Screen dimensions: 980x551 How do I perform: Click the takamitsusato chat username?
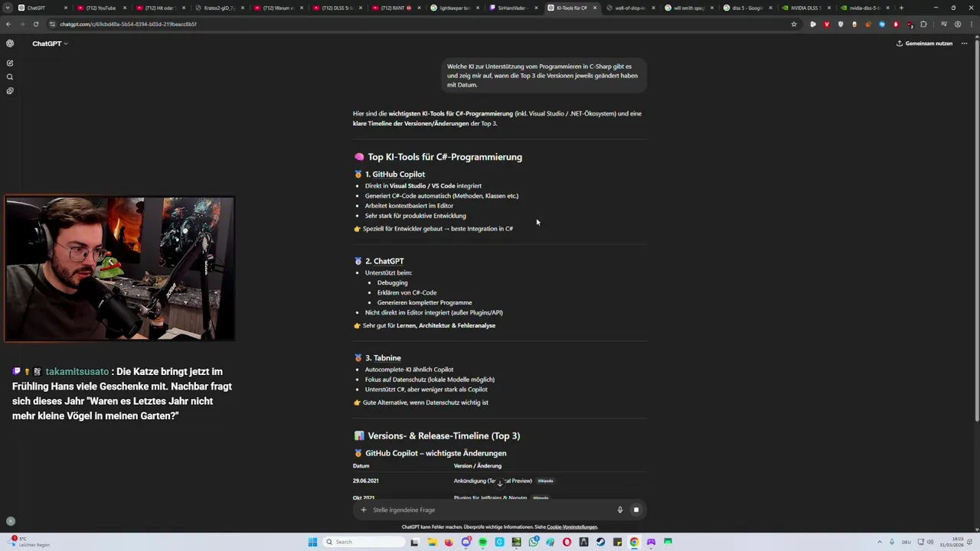point(77,371)
